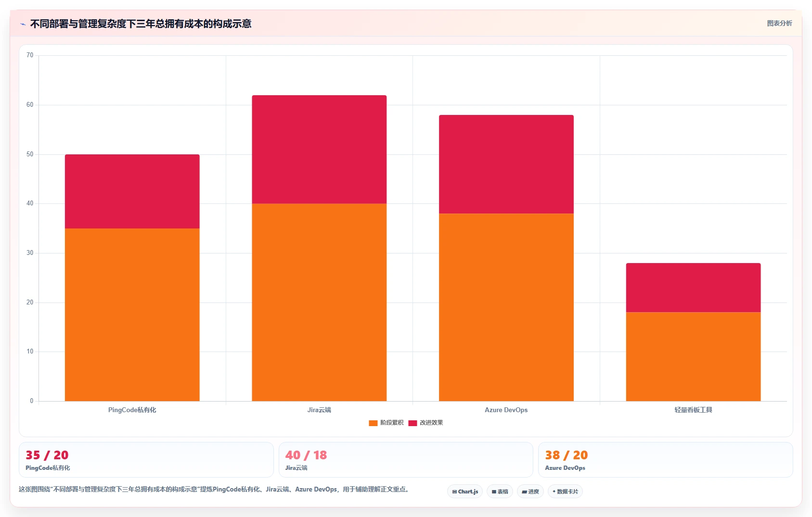Click the small blue icon beside the chart title
812x517 pixels.
click(23, 24)
